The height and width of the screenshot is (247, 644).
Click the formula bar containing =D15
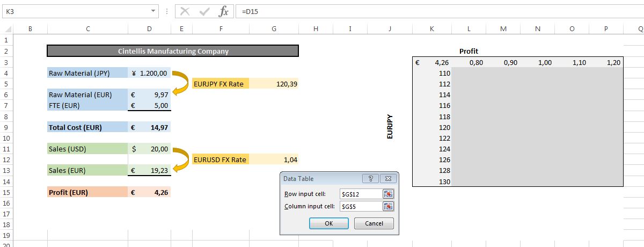[x=429, y=11]
